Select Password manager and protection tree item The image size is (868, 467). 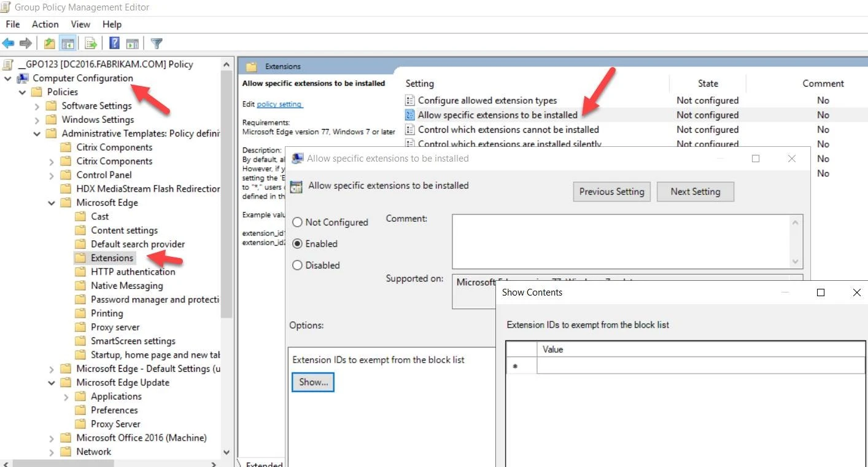[x=155, y=299]
